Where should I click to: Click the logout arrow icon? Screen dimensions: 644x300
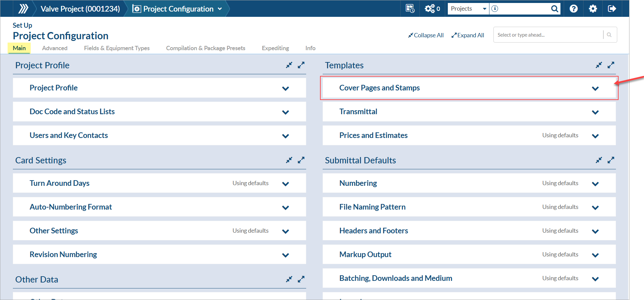(612, 9)
